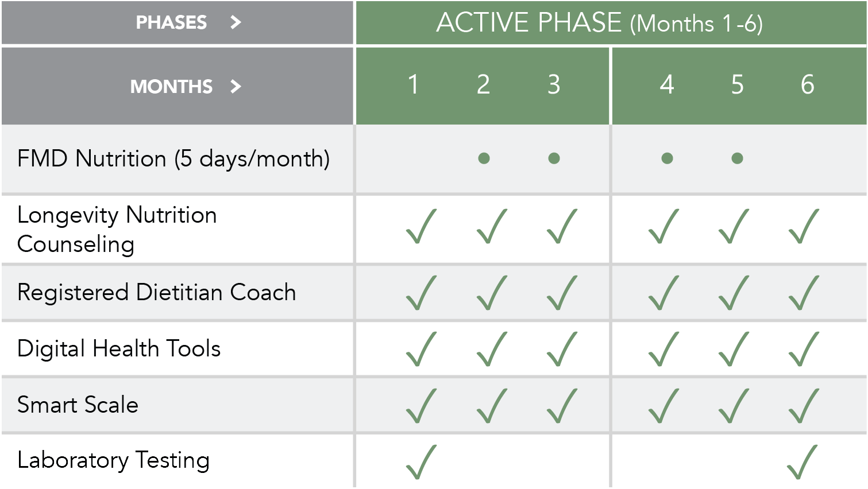Viewport: 868px width, 489px height.
Task: Select the FMD Nutrition dot for month 3
Action: [x=554, y=158]
